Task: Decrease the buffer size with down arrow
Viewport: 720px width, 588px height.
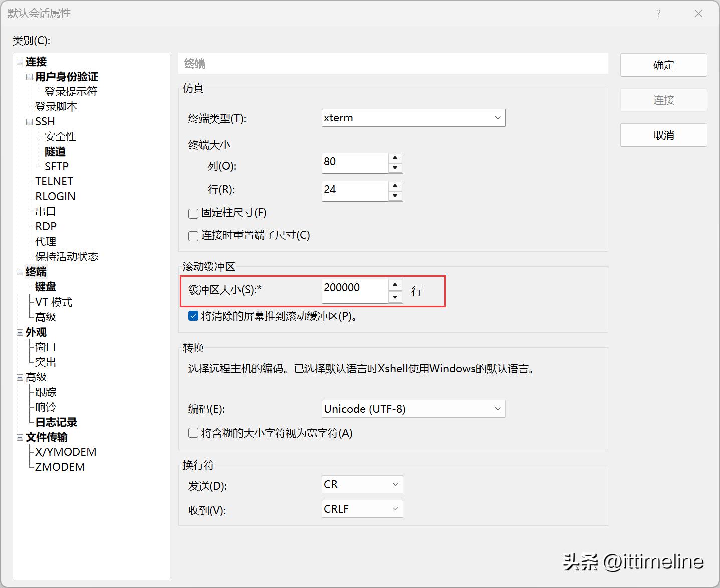Action: [x=395, y=297]
